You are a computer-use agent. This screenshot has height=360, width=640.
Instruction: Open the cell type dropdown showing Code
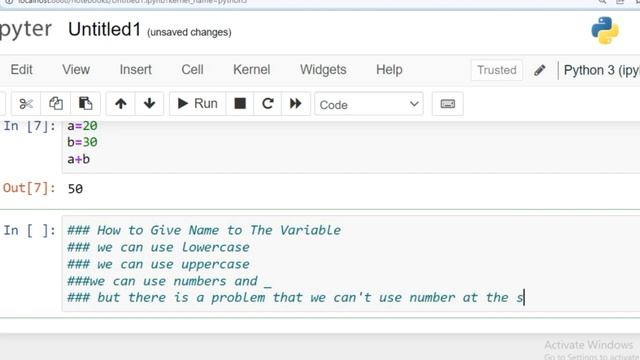[x=369, y=104]
